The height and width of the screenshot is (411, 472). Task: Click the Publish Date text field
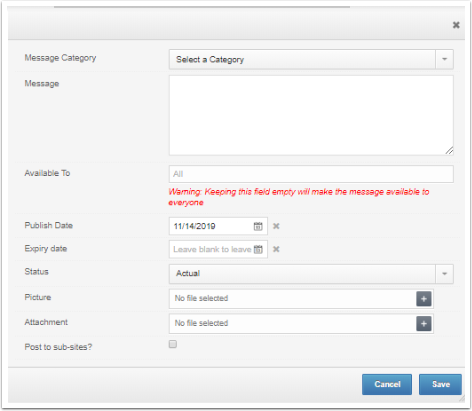pos(212,226)
